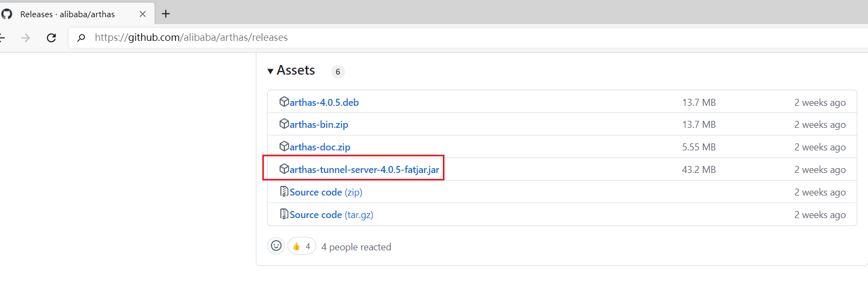Screen dimensions: 868x282
Task: Click the GitHub favicon on the tab
Action: click(x=6, y=14)
